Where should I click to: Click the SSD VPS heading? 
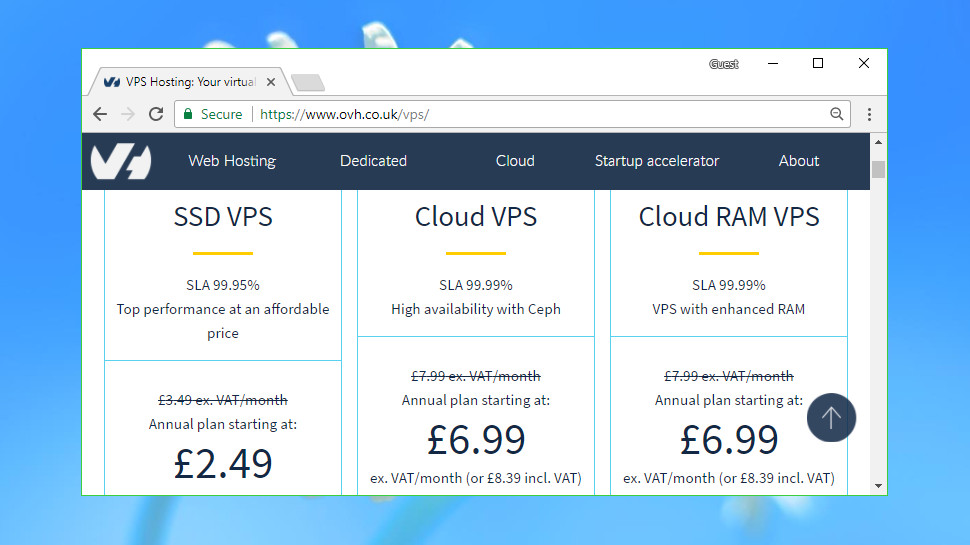click(223, 217)
